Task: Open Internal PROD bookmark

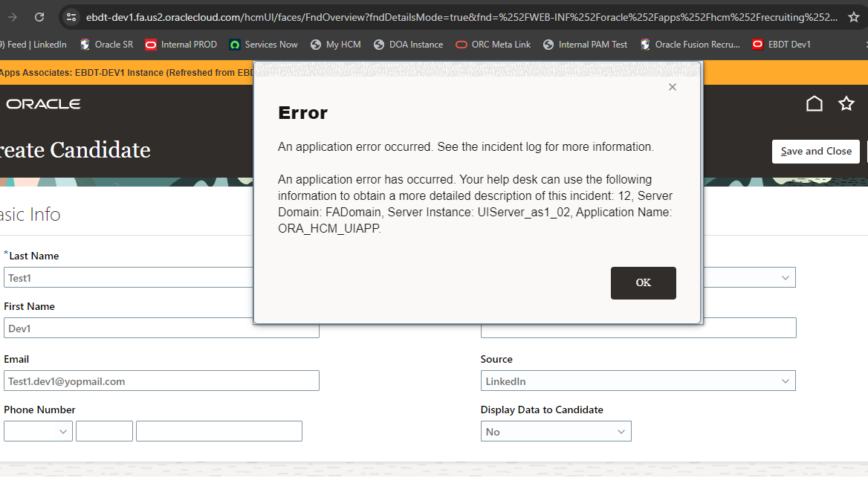Action: [181, 45]
